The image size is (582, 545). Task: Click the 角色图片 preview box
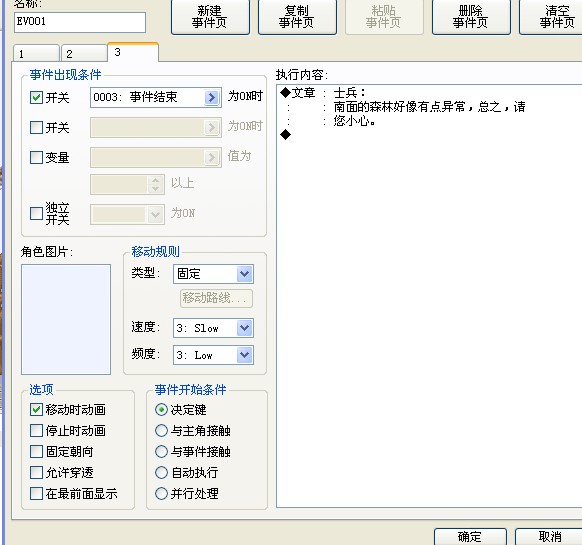point(66,319)
